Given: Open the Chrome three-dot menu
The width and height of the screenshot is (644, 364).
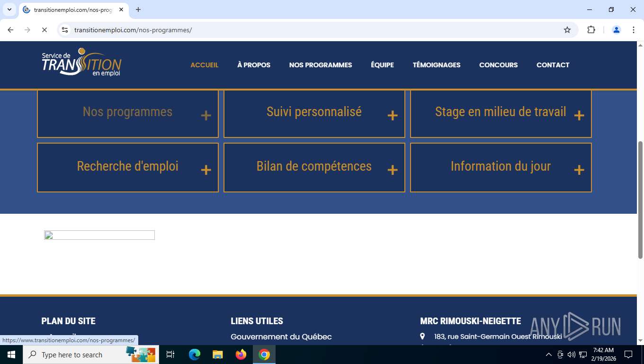Looking at the screenshot, I should [x=634, y=30].
